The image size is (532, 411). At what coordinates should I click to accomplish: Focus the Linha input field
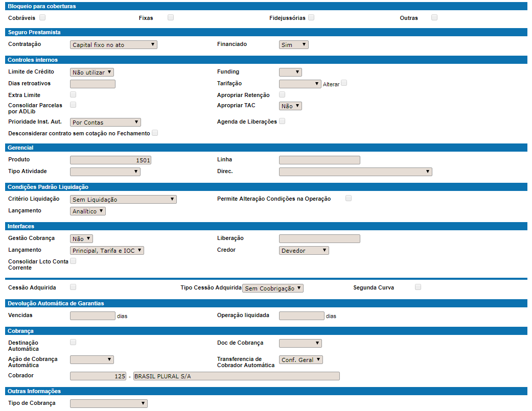click(x=319, y=160)
